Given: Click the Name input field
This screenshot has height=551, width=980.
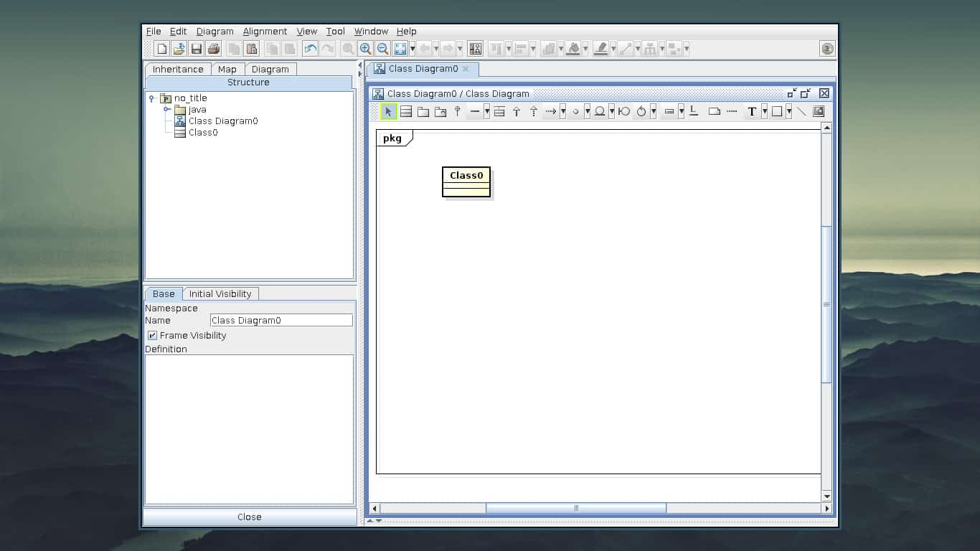Looking at the screenshot, I should (x=281, y=321).
